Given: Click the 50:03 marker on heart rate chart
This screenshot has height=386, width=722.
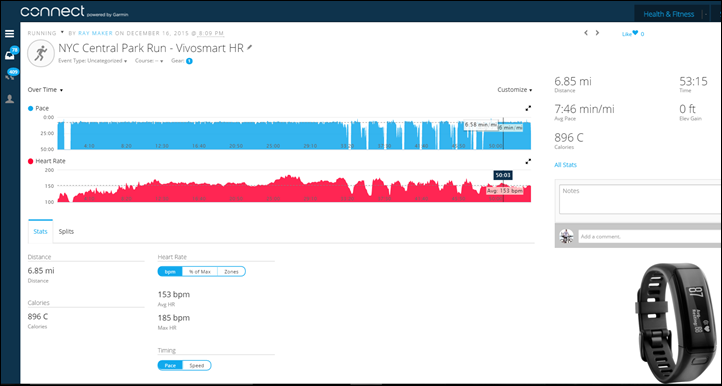Looking at the screenshot, I should [x=503, y=175].
